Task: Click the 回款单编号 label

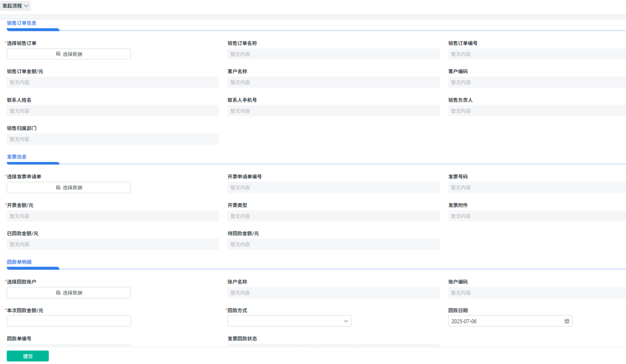Action: tap(19, 339)
